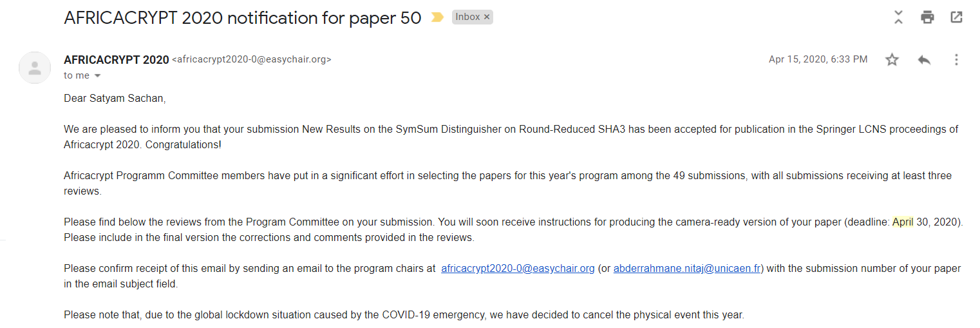Remove the Inbox label with its x
This screenshot has width=980, height=328.
tap(487, 17)
